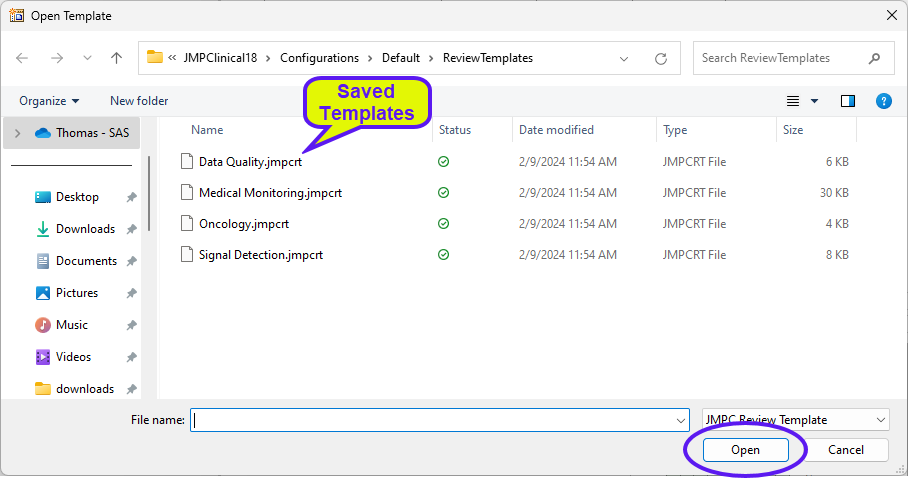Viewport: 908px width, 478px height.
Task: Select Data Quality.jmpcrt file
Action: [250, 162]
